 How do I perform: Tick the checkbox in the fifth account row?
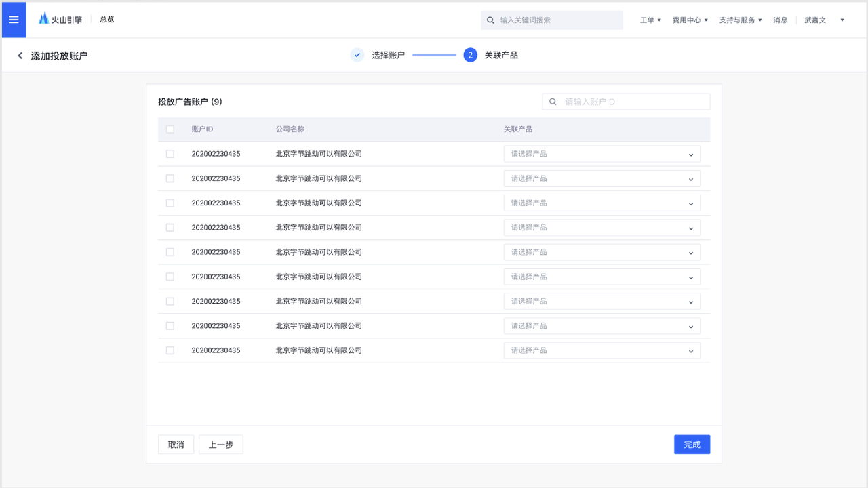pos(170,252)
